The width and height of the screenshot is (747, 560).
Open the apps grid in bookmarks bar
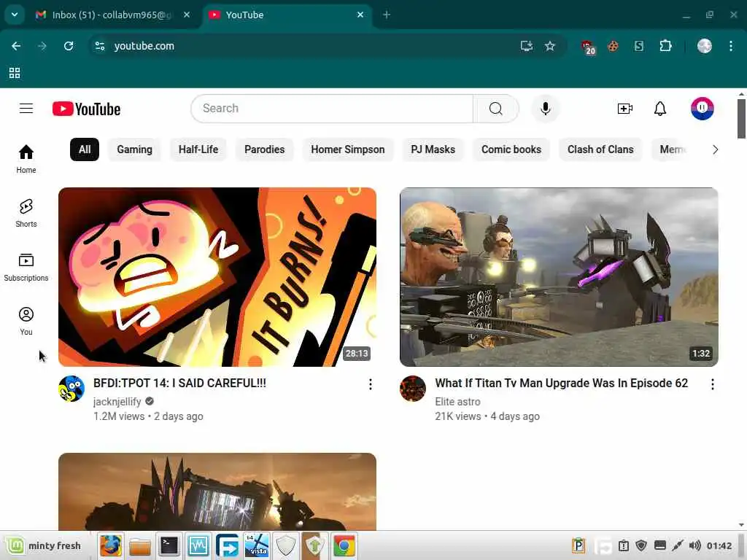pos(15,73)
